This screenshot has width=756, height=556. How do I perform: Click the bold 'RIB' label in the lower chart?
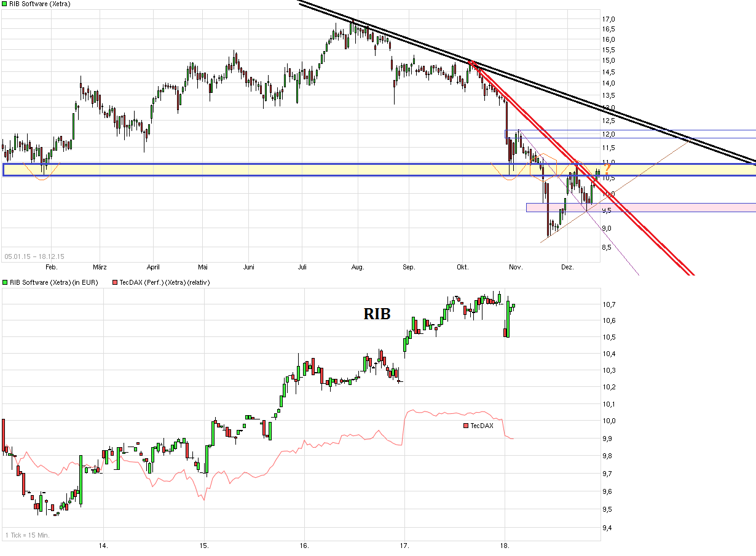pos(377,314)
